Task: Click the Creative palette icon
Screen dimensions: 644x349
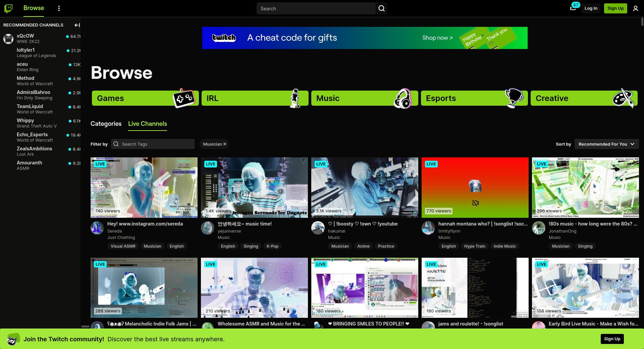Action: (624, 98)
